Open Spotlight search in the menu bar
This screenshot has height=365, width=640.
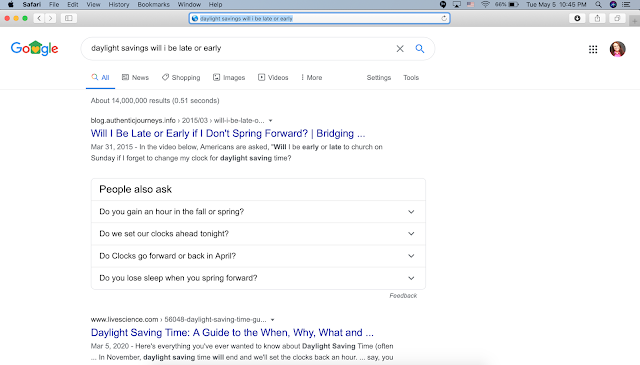click(598, 4)
